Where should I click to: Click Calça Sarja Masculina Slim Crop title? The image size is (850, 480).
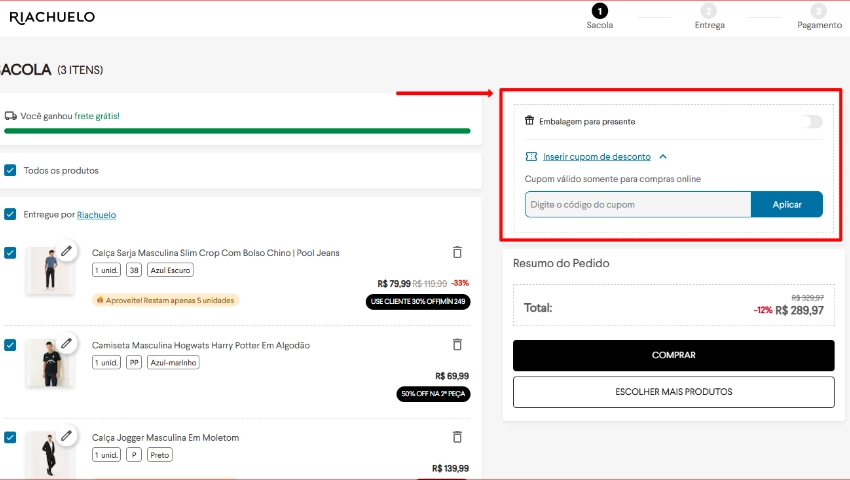tap(216, 253)
